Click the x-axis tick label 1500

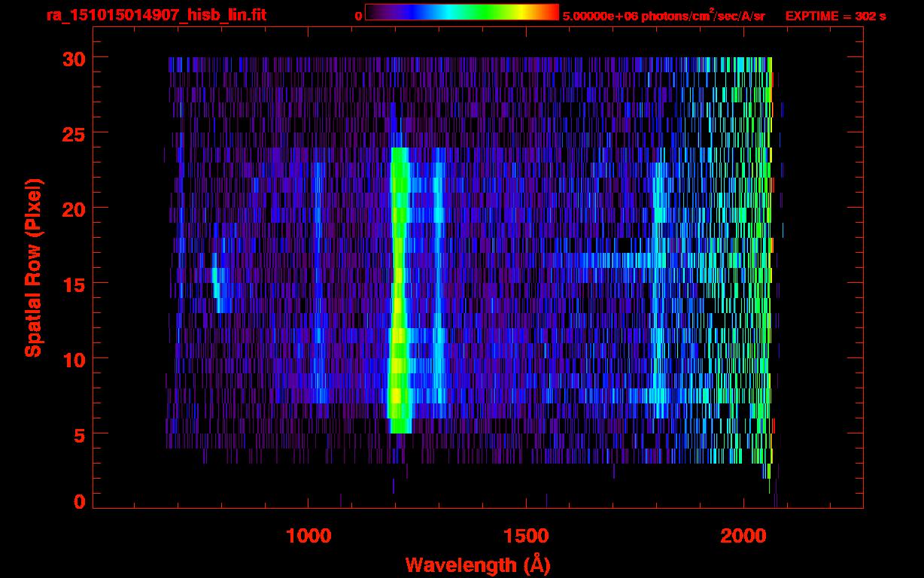[x=526, y=535]
